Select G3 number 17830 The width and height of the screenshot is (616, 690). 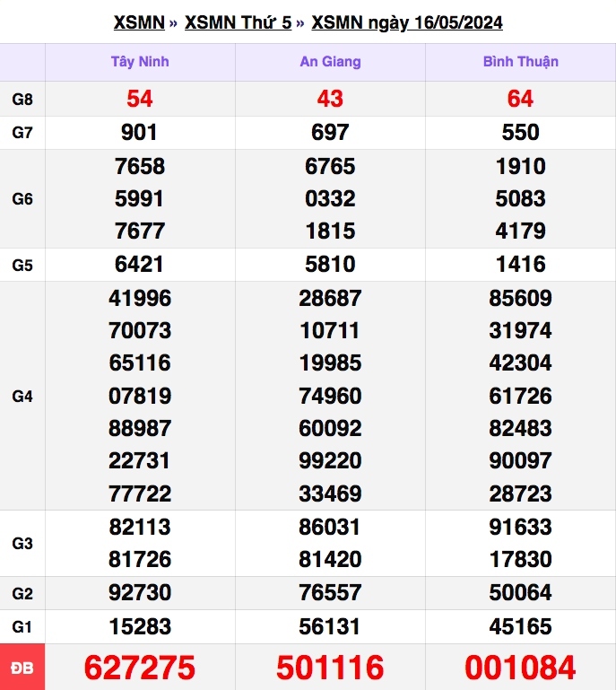(521, 560)
